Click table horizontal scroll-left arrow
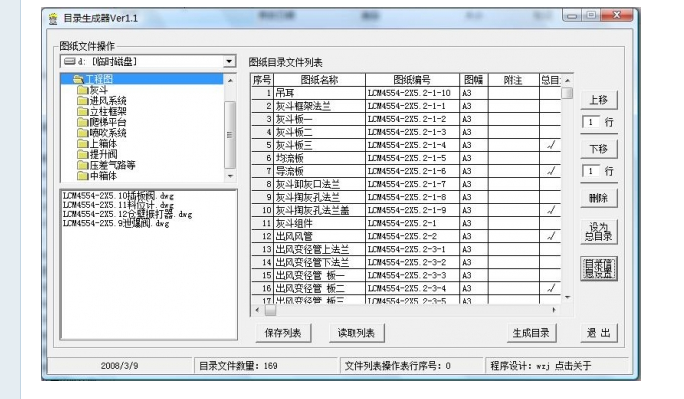Viewport: 684px width, 399px height. (257, 310)
